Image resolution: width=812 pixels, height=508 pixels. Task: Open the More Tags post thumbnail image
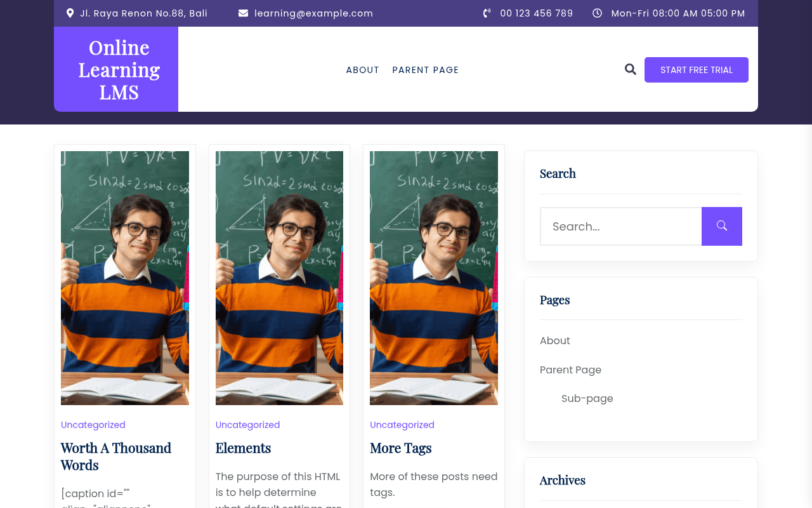point(434,278)
